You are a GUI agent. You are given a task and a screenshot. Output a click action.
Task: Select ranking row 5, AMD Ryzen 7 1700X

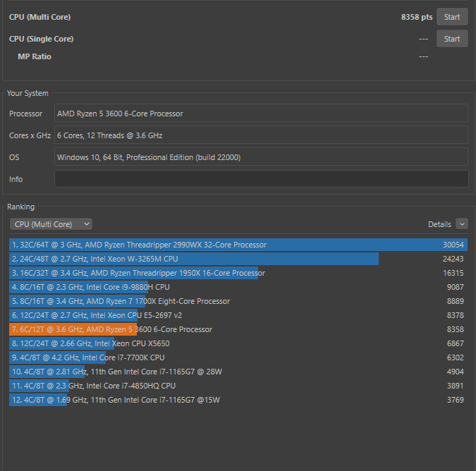[x=238, y=301]
